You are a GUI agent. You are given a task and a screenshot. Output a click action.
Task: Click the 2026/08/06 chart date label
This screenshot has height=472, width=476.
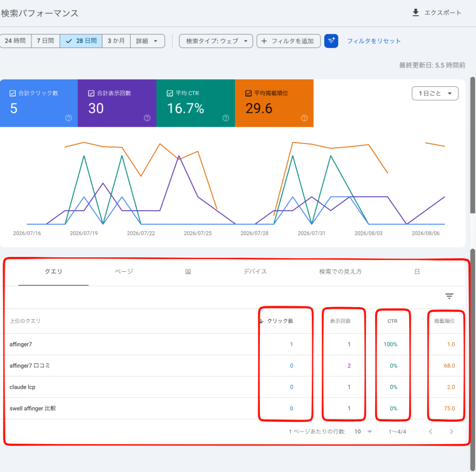[426, 233]
